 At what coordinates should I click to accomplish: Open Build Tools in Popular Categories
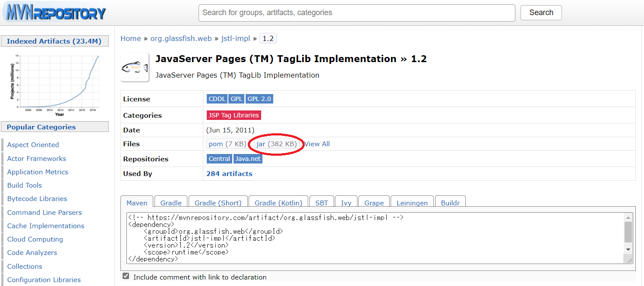pyautogui.click(x=24, y=185)
